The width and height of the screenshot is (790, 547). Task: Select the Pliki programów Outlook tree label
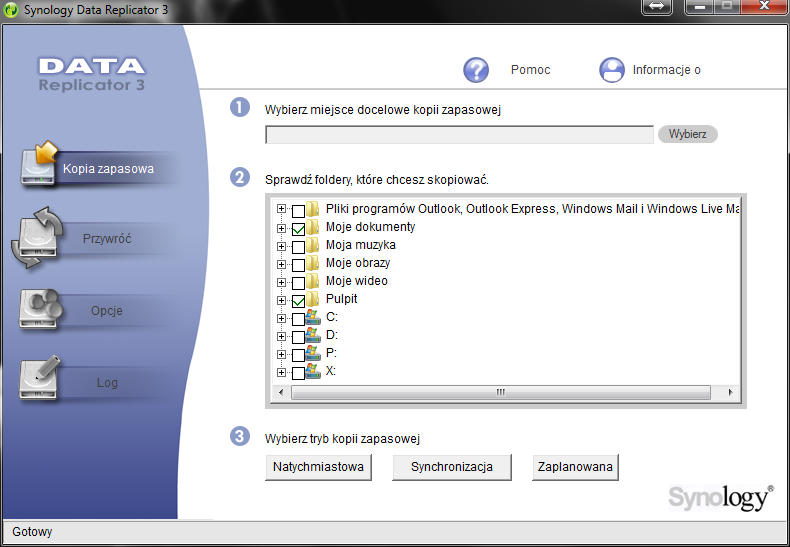click(532, 209)
